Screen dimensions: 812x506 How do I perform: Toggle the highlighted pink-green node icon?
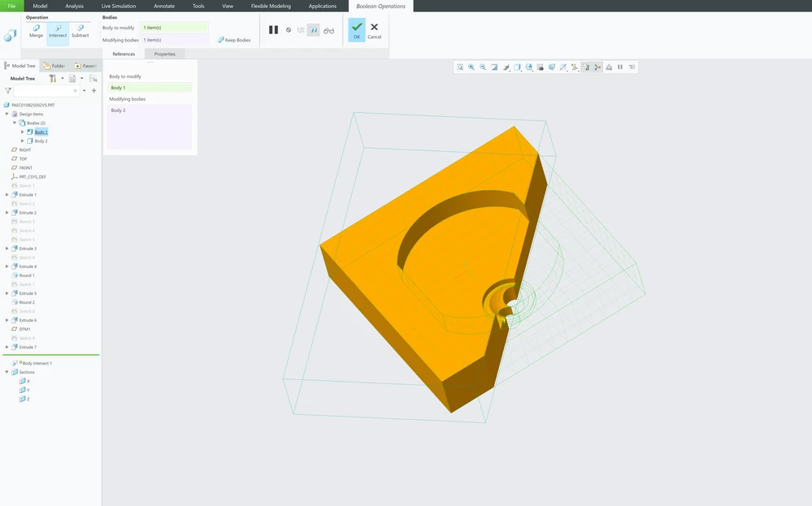(597, 67)
